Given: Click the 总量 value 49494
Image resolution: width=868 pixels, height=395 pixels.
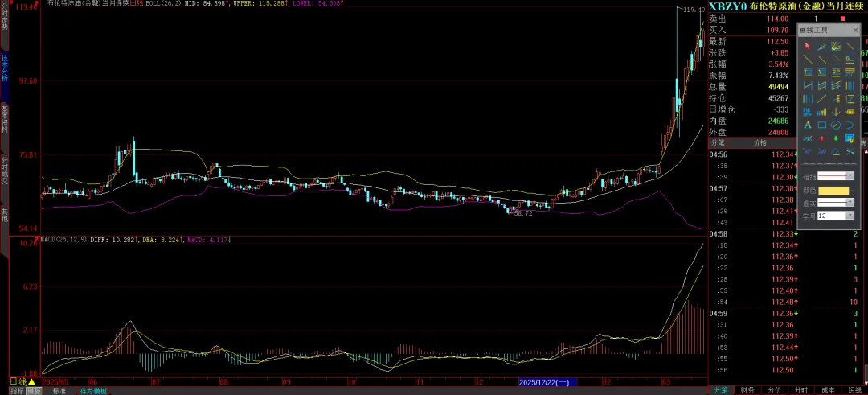Looking at the screenshot, I should pos(777,87).
